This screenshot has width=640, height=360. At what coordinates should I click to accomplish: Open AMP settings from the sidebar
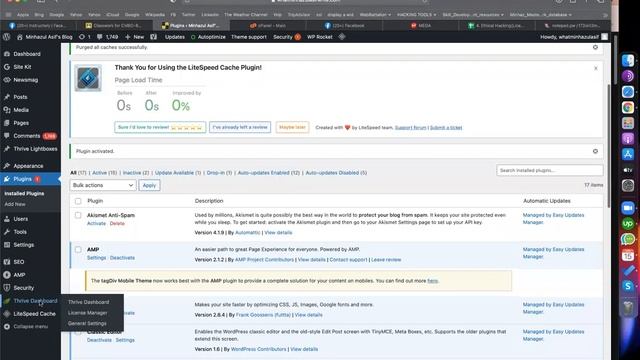pos(19,275)
